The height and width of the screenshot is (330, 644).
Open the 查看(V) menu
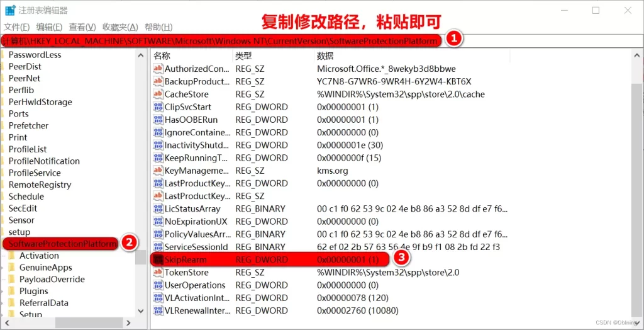click(x=82, y=27)
